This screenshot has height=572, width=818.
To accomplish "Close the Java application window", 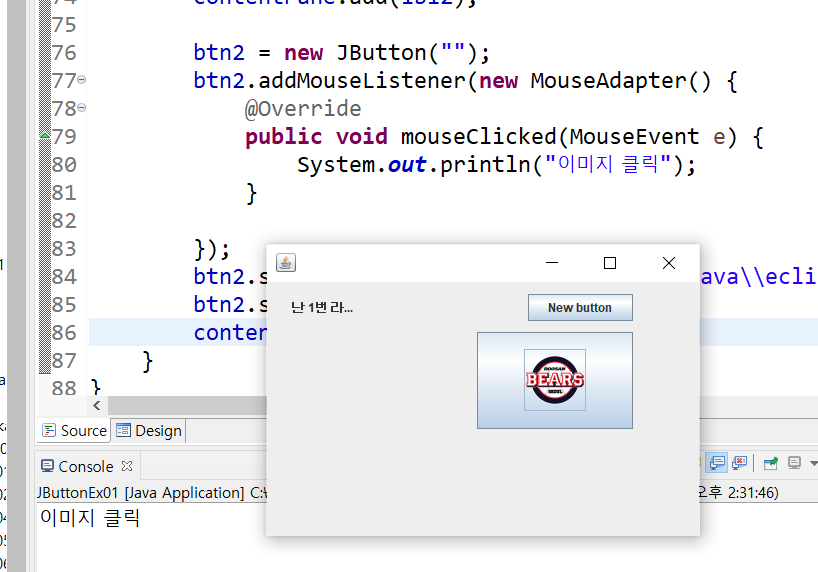I will pos(669,263).
